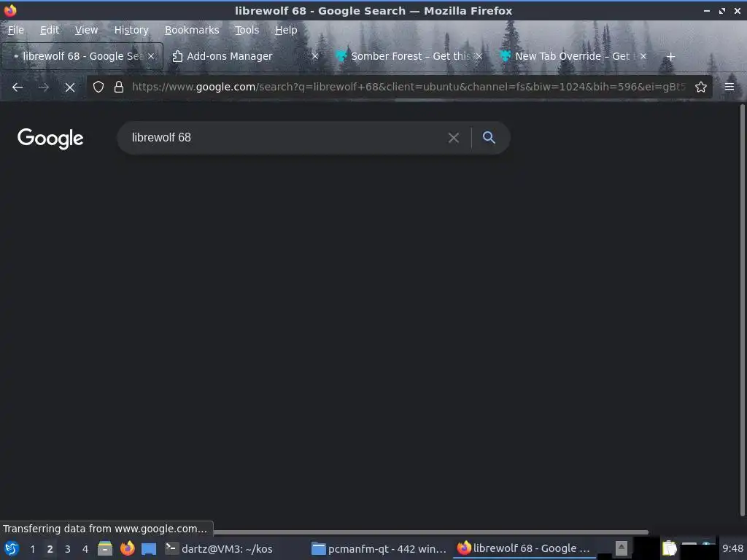The height and width of the screenshot is (560, 747).
Task: Close the librewolf 68 Google Search tab
Action: pos(151,56)
